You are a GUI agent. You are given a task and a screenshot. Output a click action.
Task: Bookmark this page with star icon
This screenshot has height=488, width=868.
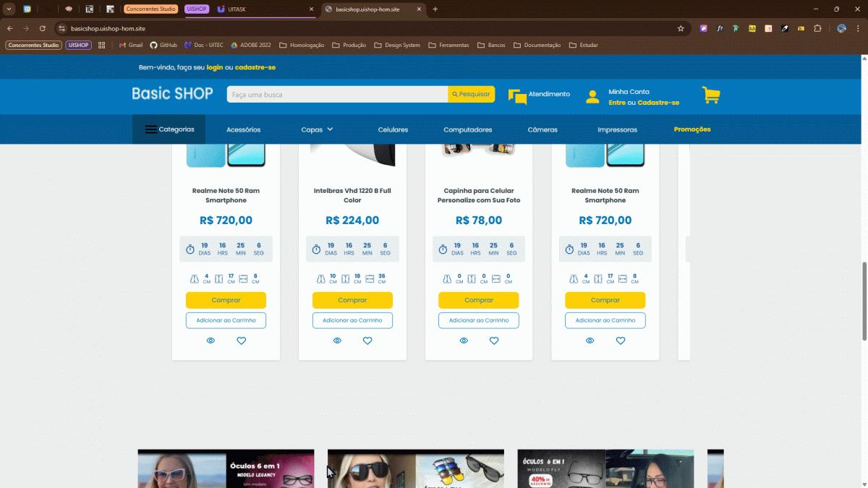point(681,28)
